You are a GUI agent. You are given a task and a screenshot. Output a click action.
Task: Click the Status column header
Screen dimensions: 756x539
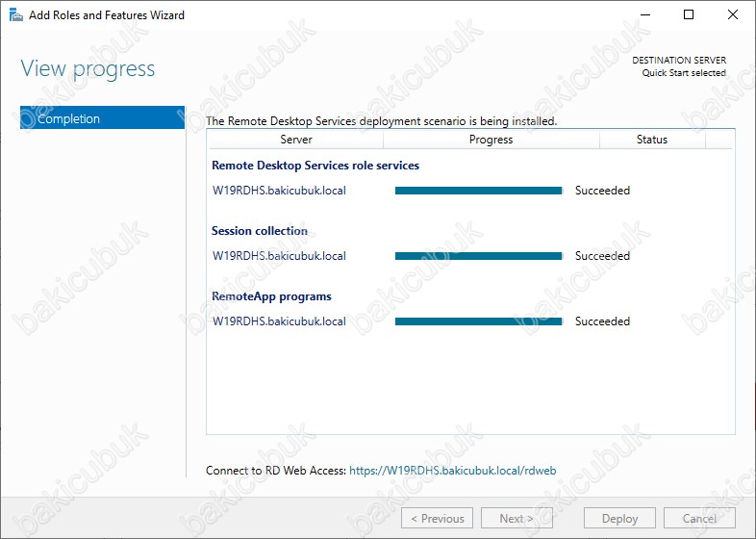coord(652,140)
